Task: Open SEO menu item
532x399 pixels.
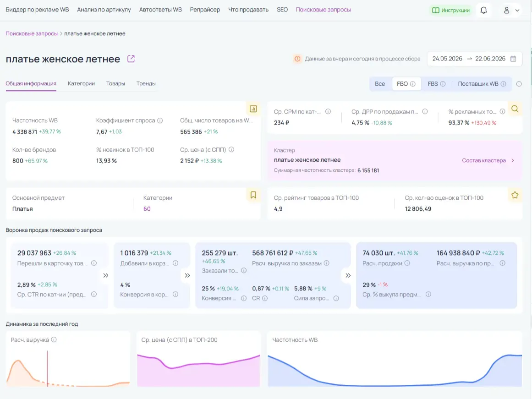Action: [282, 10]
